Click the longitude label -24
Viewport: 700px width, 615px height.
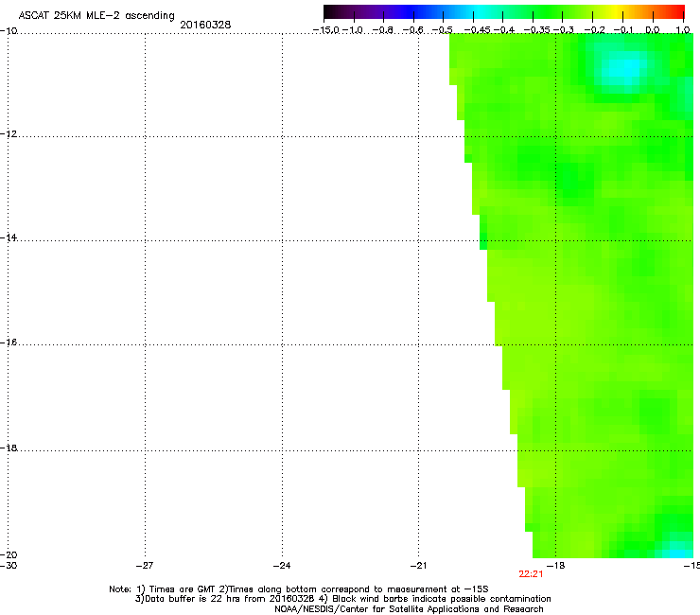tap(282, 566)
